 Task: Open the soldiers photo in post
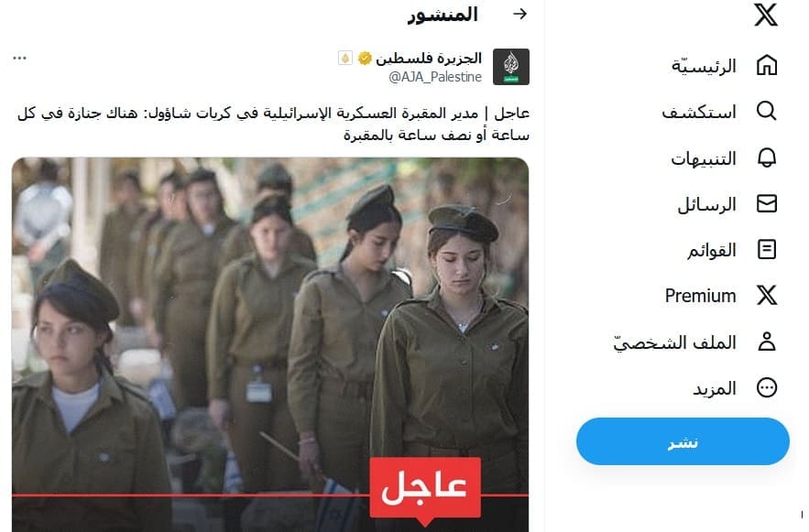[x=270, y=344]
